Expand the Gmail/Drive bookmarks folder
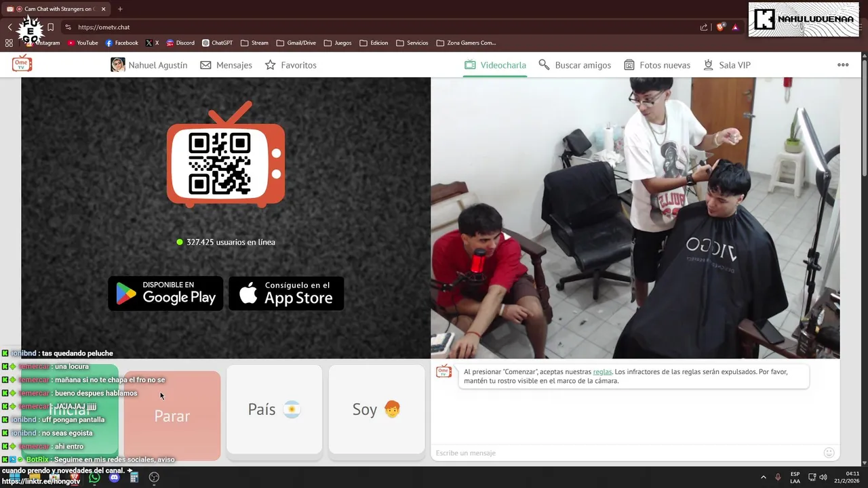The width and height of the screenshot is (868, 488). tap(296, 43)
